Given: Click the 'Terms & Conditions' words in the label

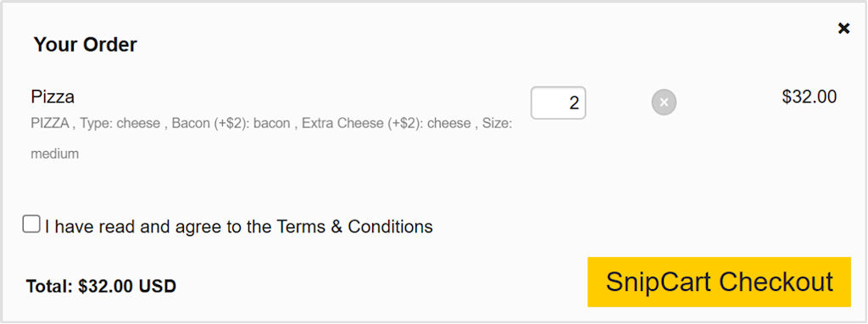Looking at the screenshot, I should [355, 226].
